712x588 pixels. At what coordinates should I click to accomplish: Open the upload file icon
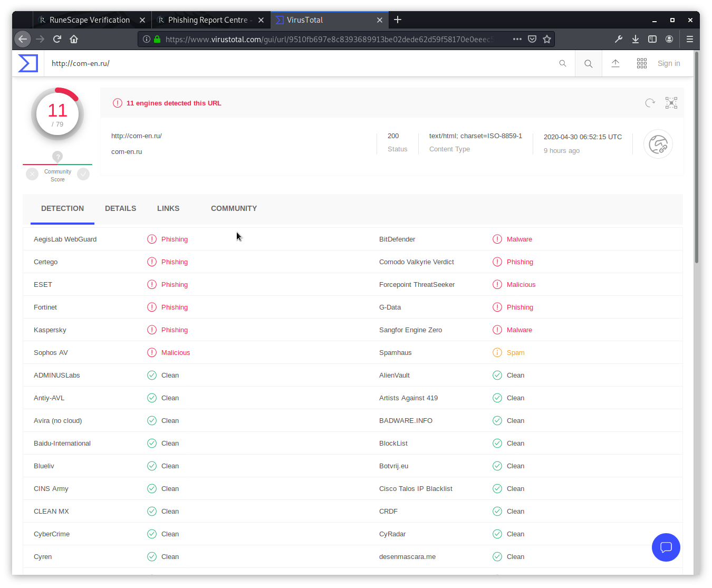coord(615,63)
